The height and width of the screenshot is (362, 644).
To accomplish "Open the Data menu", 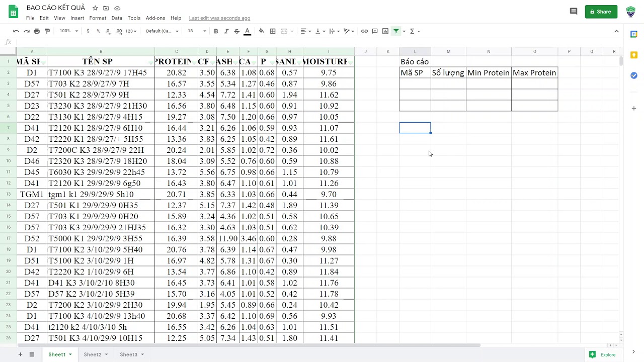I will coord(117,18).
